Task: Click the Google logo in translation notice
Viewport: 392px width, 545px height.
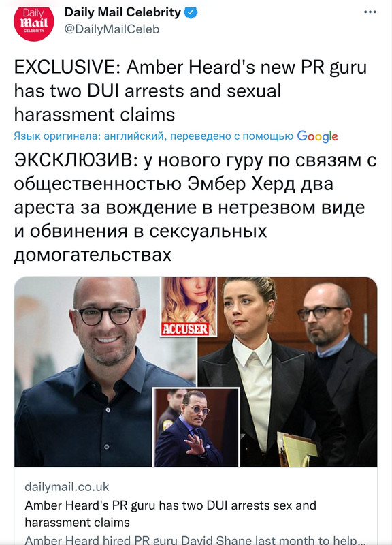Action: (317, 136)
